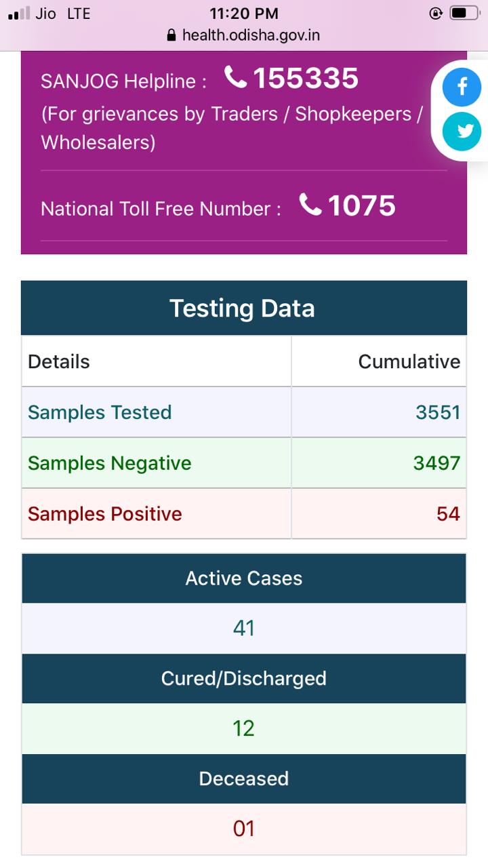Tap phone icon beside 1075
The width and height of the screenshot is (488, 868).
point(310,205)
